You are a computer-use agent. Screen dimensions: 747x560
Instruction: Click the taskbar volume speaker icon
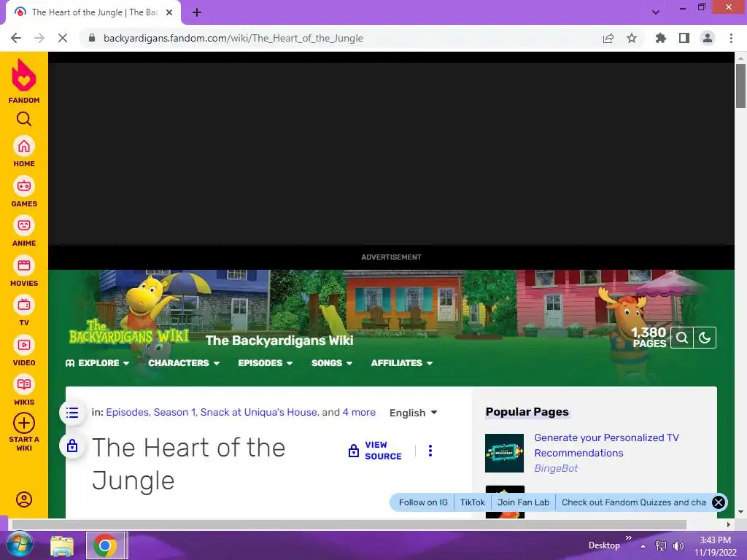pos(678,546)
